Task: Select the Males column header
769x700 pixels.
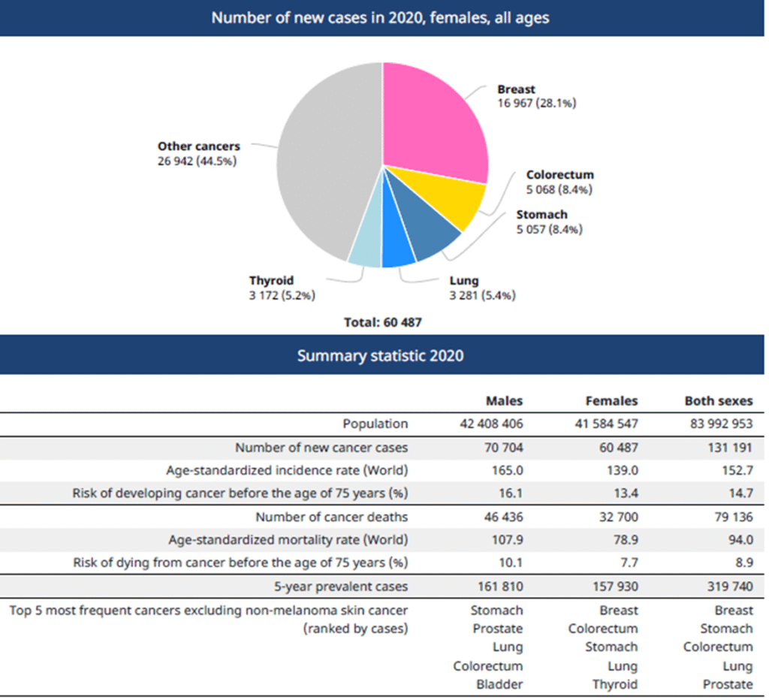Action: 504,401
